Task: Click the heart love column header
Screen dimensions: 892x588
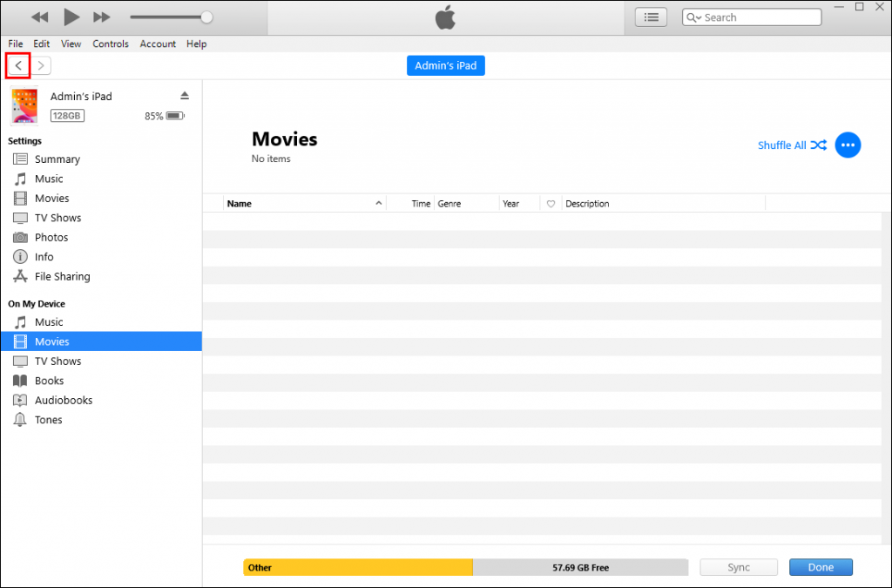Action: pos(551,204)
